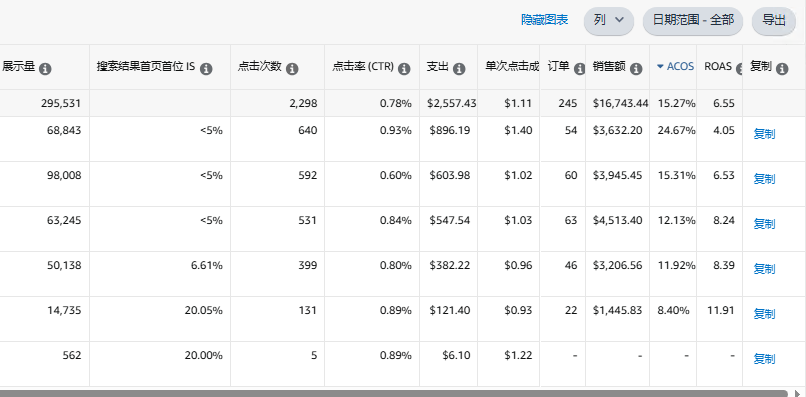Click info icon beside 支出 column
This screenshot has height=397, width=806.
coord(459,69)
